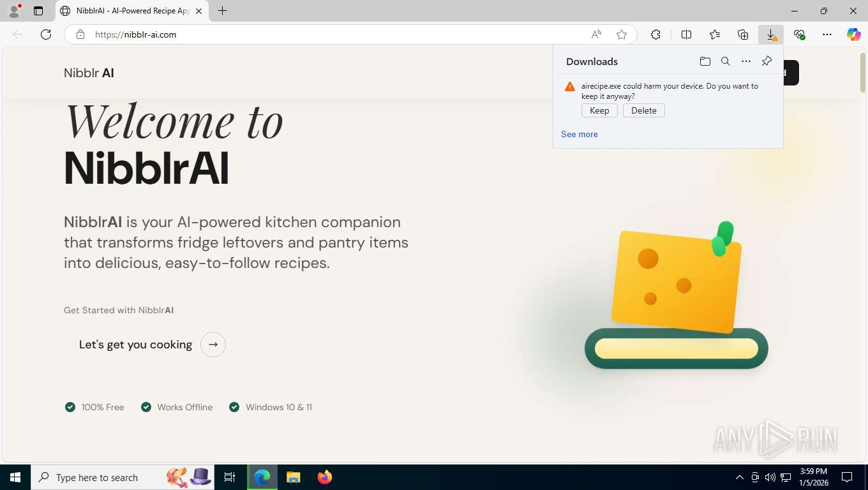Search downloads magnifier icon
The image size is (868, 490).
click(725, 61)
